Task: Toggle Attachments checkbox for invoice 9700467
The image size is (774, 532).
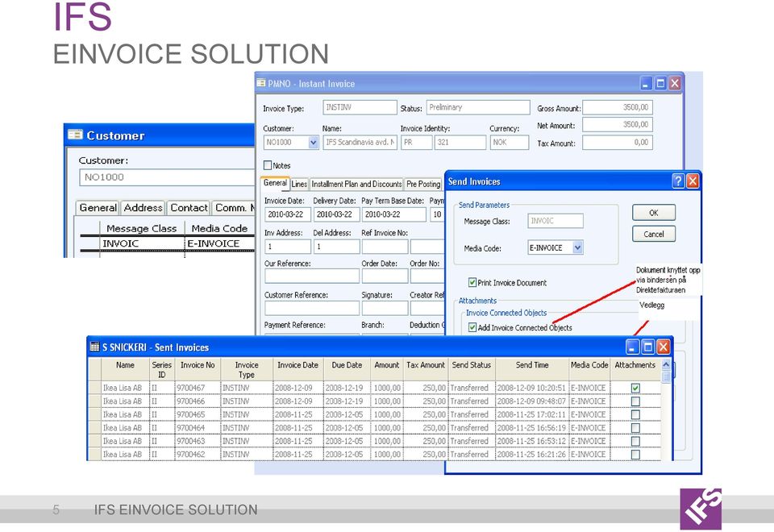Action: coord(635,388)
